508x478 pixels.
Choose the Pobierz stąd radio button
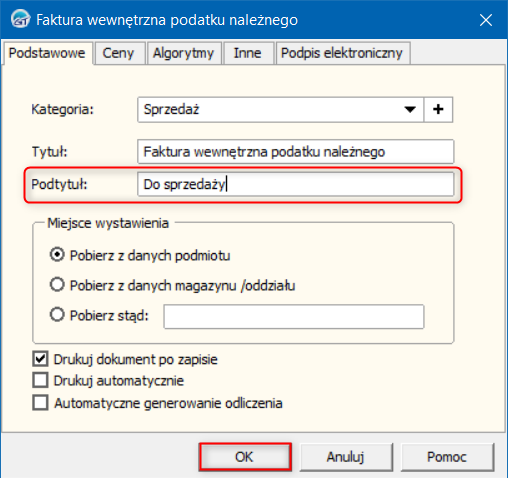pyautogui.click(x=57, y=314)
